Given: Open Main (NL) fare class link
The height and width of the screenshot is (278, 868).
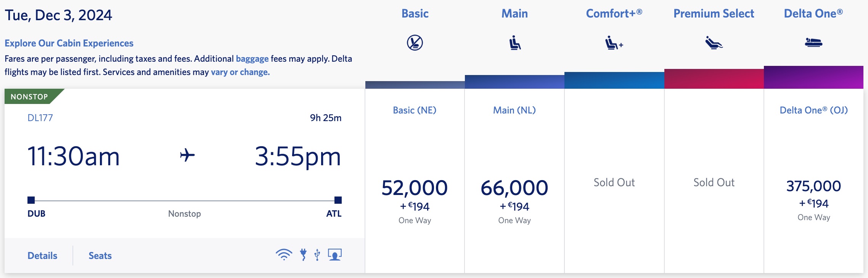Looking at the screenshot, I should tap(514, 110).
